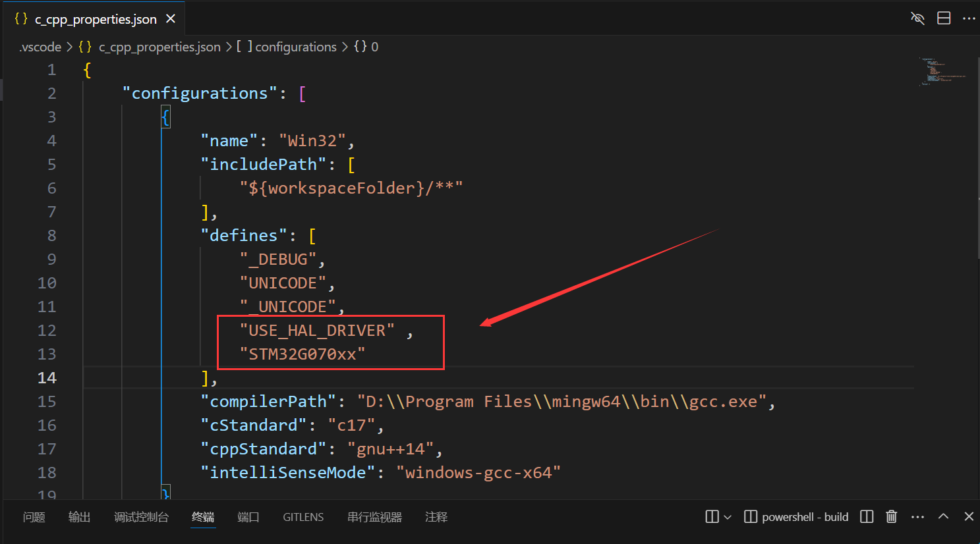Split the terminal using the split icon
The image size is (980, 544).
(867, 517)
